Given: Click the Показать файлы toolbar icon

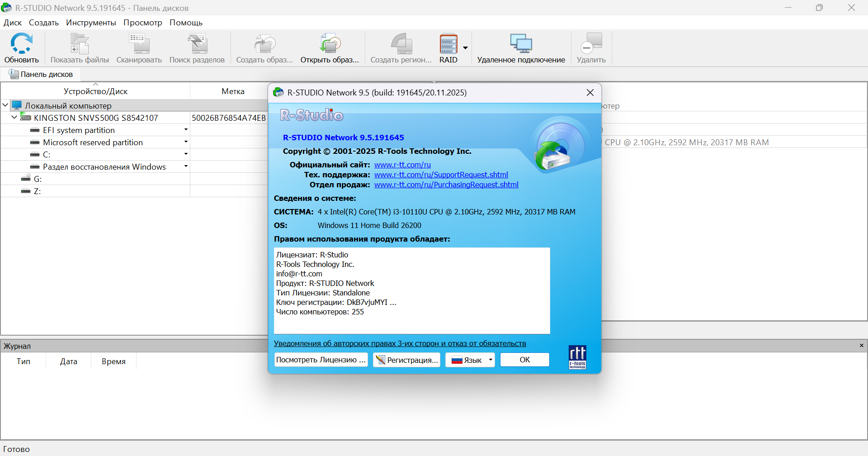Looking at the screenshot, I should click(x=80, y=44).
